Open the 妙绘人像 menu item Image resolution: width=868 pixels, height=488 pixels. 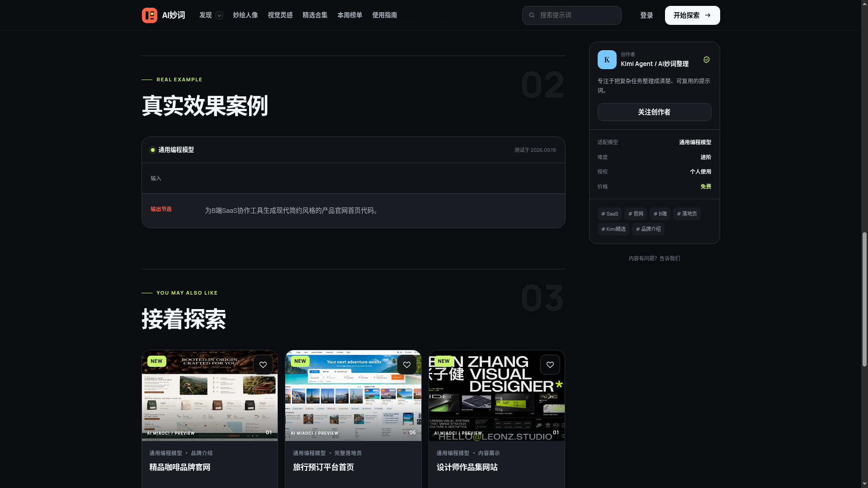245,15
